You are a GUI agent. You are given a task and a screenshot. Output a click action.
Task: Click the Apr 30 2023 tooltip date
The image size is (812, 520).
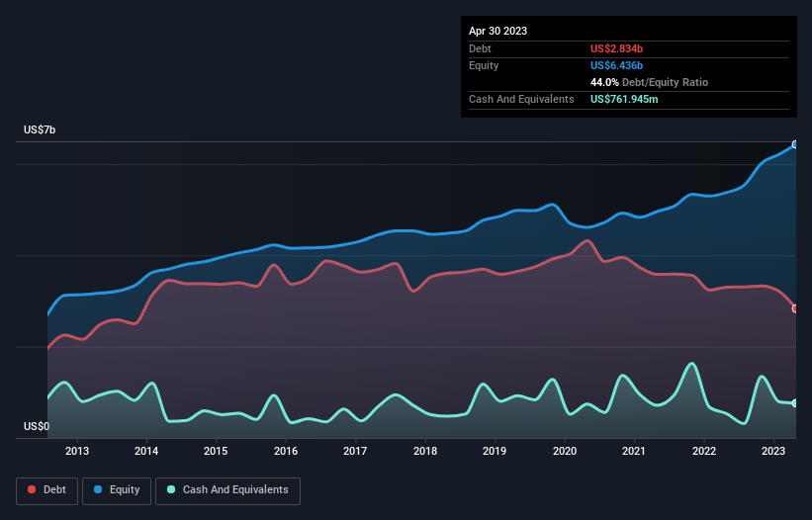[x=497, y=31]
